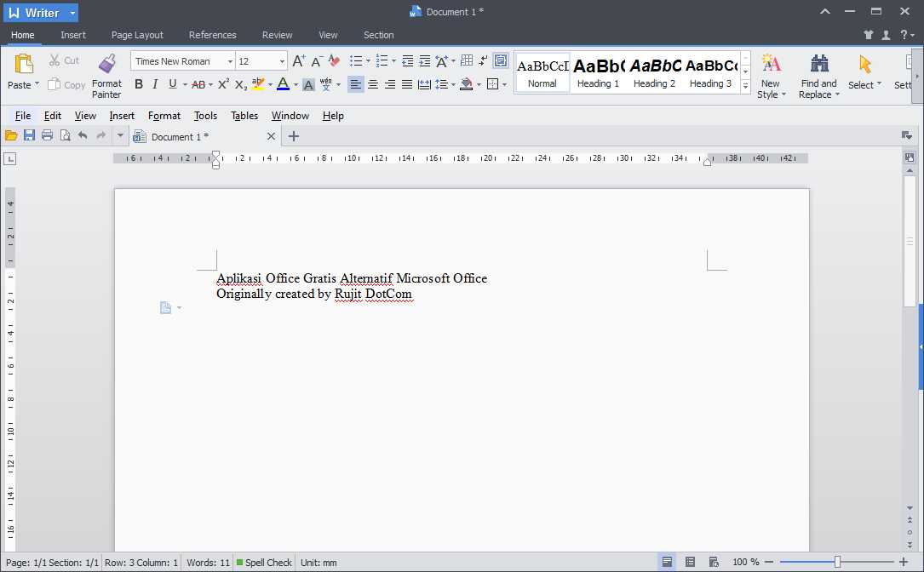Click the Undo arrow icon
Image resolution: width=924 pixels, height=572 pixels.
tap(83, 135)
